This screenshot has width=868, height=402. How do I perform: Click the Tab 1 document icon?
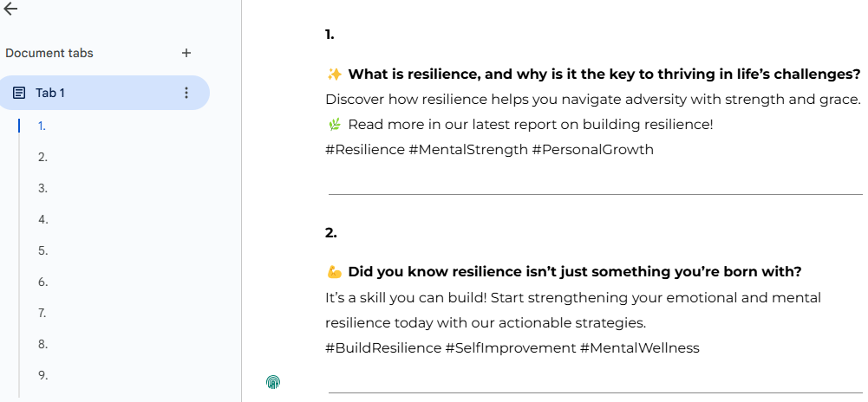click(19, 93)
